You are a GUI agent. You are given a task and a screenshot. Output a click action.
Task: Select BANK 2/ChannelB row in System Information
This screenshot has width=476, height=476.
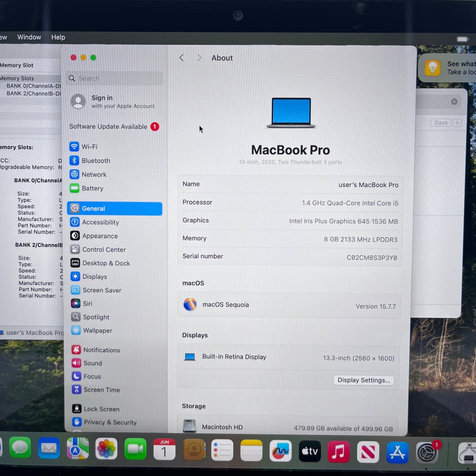(x=34, y=94)
